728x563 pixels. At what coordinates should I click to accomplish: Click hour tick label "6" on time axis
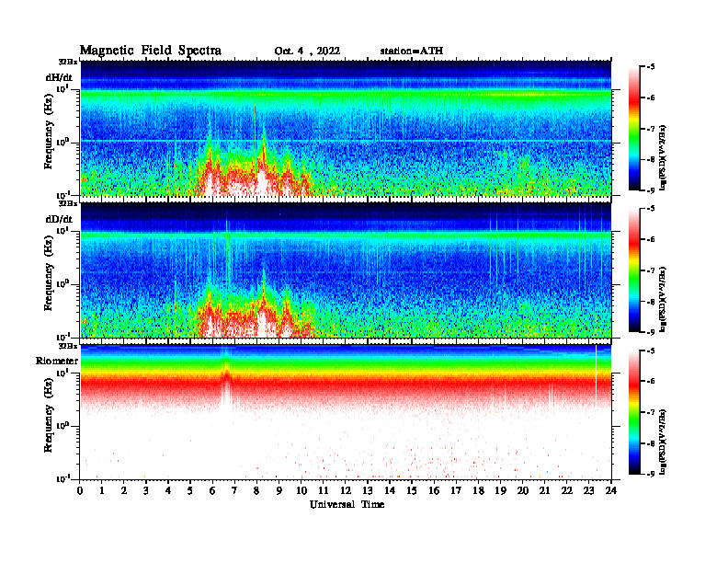click(x=212, y=490)
